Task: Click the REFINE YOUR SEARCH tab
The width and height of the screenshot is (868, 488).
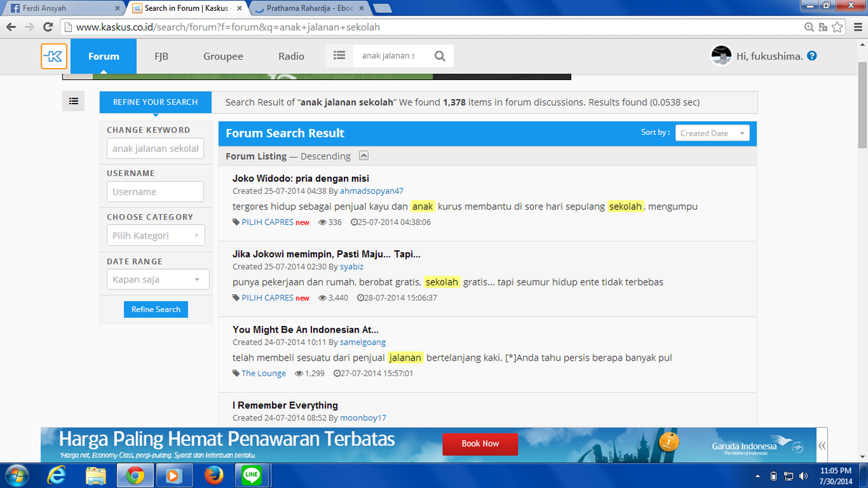Action: click(x=155, y=102)
